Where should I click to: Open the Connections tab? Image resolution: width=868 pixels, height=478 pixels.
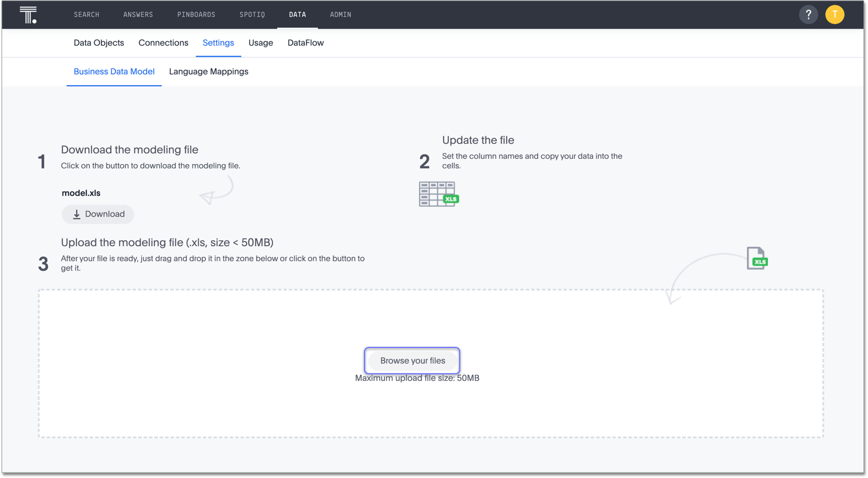[163, 43]
